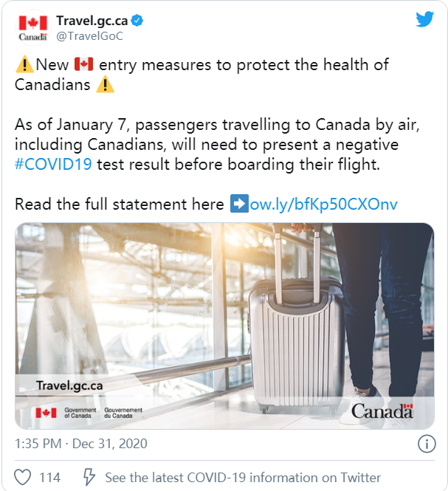Click the Canadian flag emoji in tweet text

click(x=84, y=65)
